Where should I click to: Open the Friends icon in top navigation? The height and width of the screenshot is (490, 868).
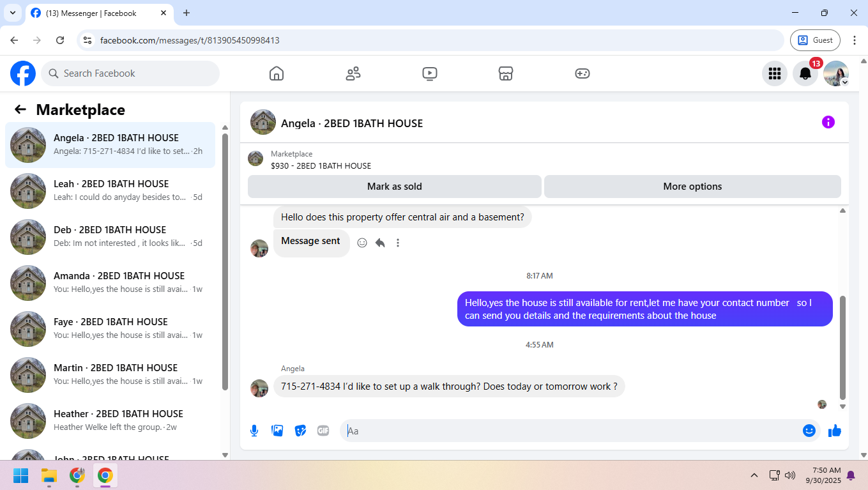[x=353, y=73]
